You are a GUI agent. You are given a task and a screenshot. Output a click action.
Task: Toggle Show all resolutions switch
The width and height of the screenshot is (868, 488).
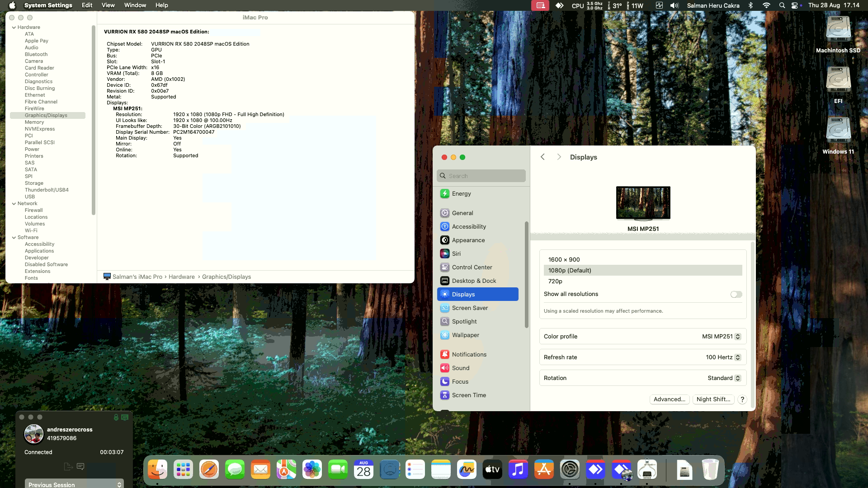point(736,295)
